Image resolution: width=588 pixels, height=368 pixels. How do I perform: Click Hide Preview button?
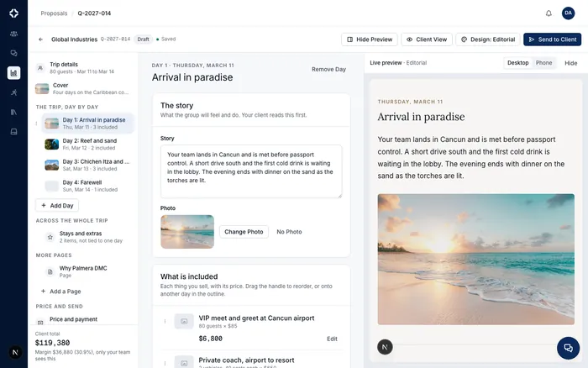(x=370, y=39)
